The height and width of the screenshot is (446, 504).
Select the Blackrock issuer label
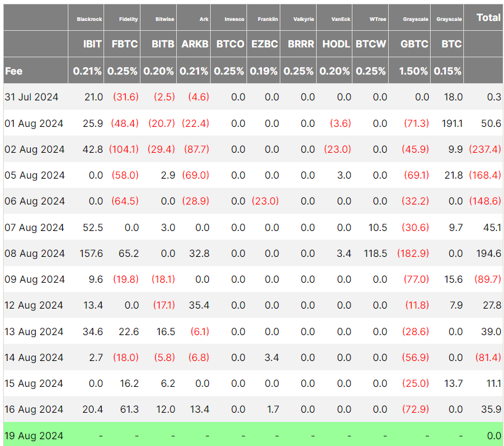tap(89, 19)
